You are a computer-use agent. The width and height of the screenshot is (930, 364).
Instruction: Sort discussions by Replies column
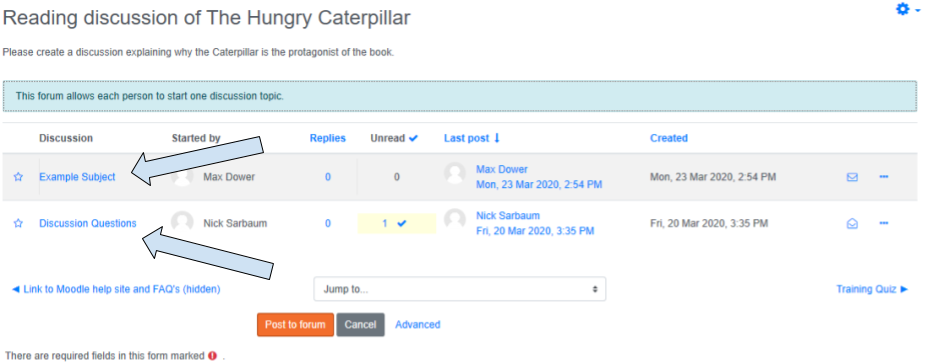327,138
